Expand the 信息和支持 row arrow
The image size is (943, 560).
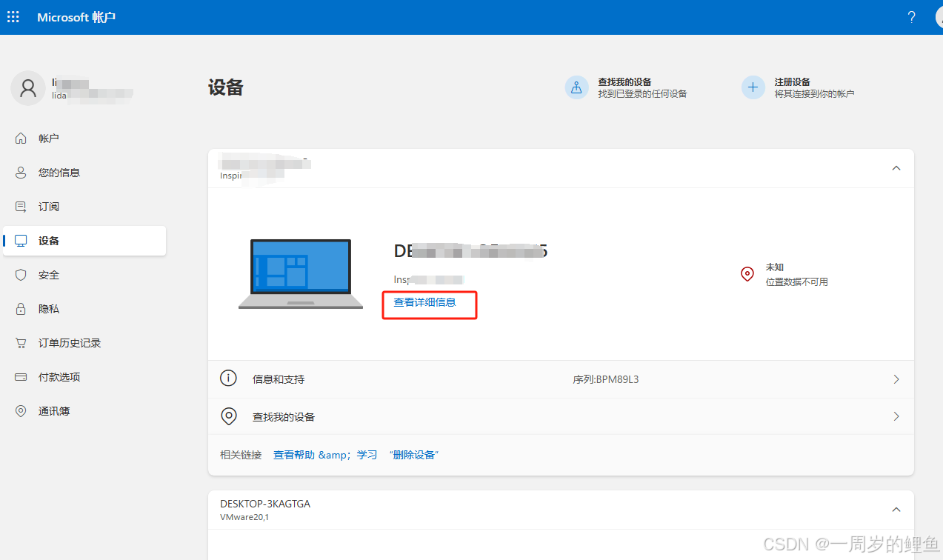click(x=896, y=379)
